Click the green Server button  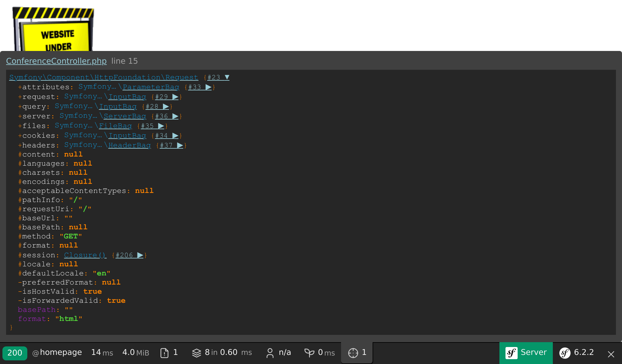(x=526, y=352)
